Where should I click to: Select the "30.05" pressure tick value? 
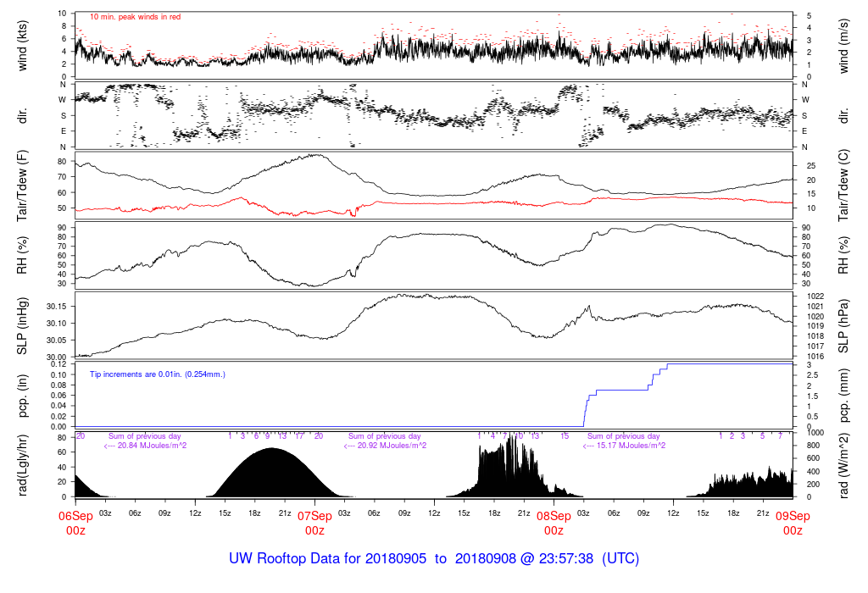(x=57, y=341)
